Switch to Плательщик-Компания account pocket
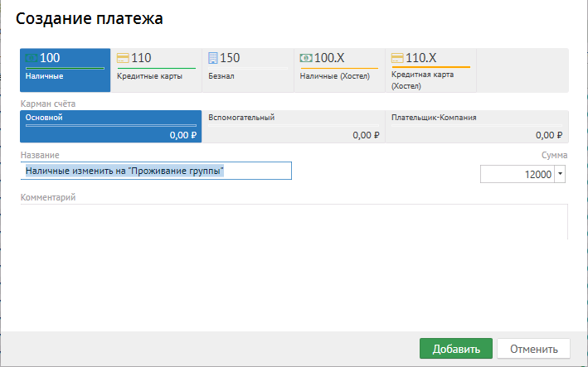This screenshot has width=588, height=367. point(477,126)
